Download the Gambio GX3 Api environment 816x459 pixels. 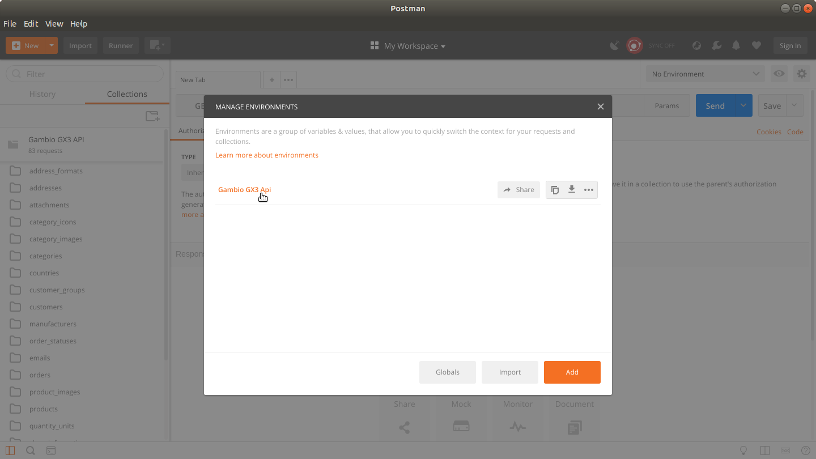[x=571, y=189]
